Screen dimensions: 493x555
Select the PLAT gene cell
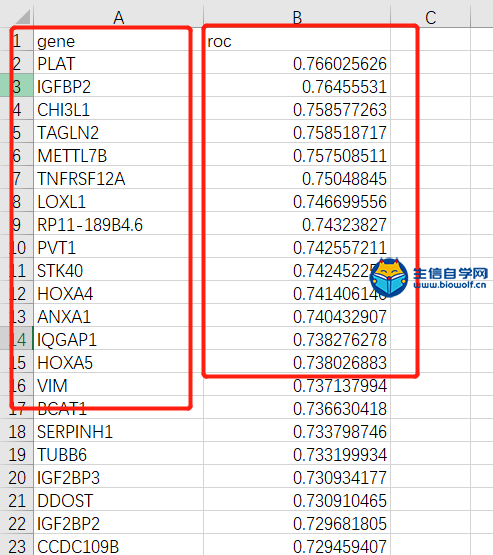(x=119, y=63)
